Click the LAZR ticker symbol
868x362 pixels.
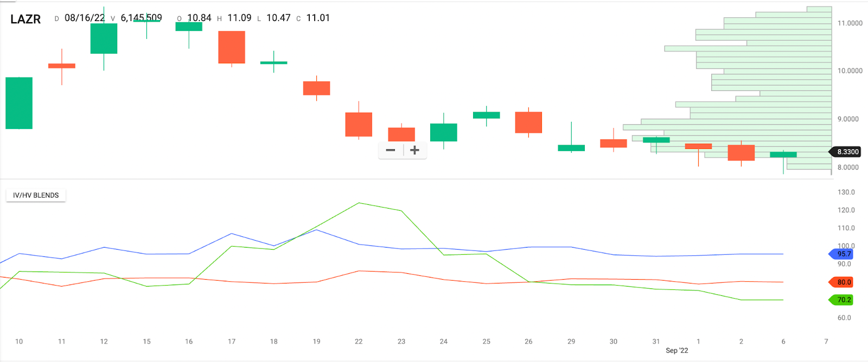pyautogui.click(x=25, y=19)
